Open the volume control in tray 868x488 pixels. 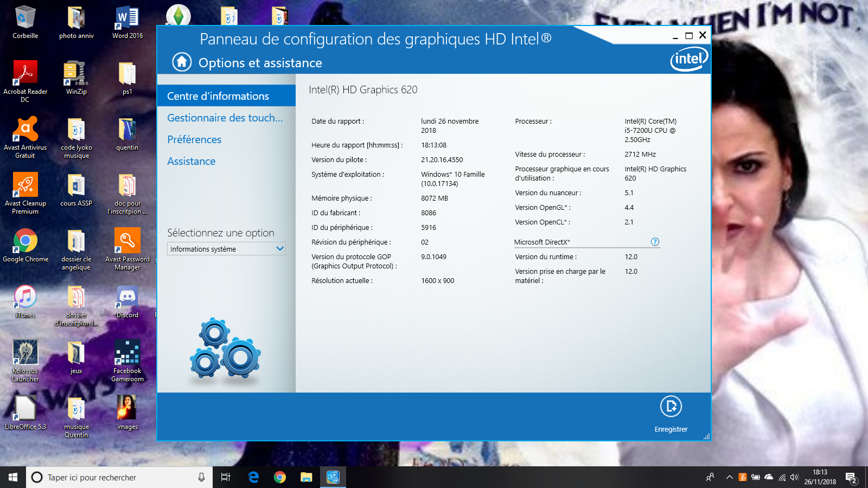795,477
